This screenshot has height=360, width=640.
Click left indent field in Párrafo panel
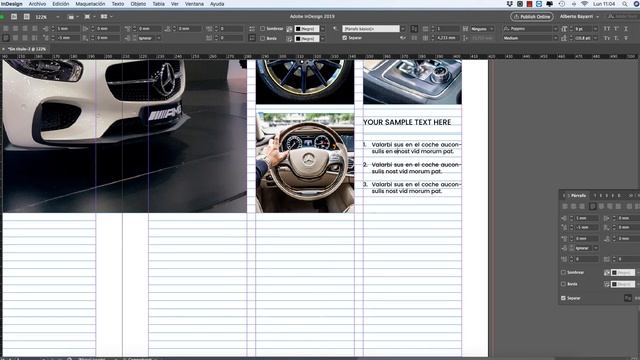[x=587, y=218]
